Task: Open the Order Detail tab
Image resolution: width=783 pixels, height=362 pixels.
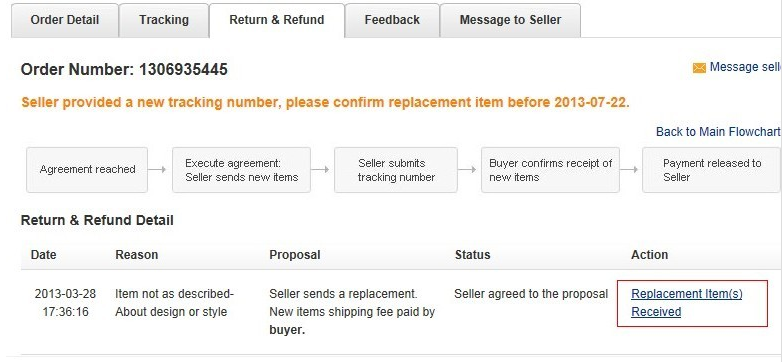Action: pos(65,20)
